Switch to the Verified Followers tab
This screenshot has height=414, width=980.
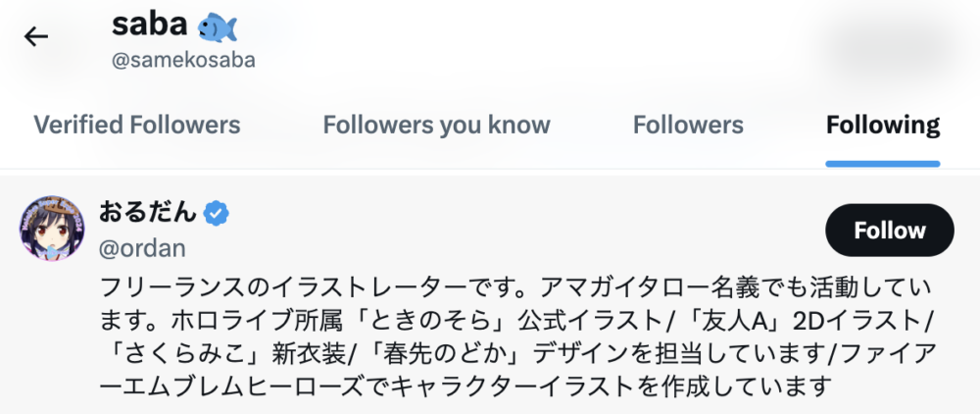(x=137, y=126)
